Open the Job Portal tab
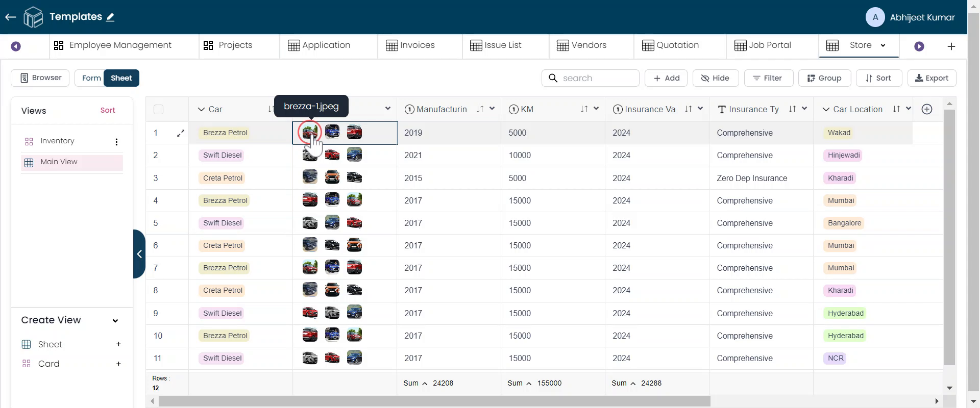980x408 pixels. (x=763, y=45)
